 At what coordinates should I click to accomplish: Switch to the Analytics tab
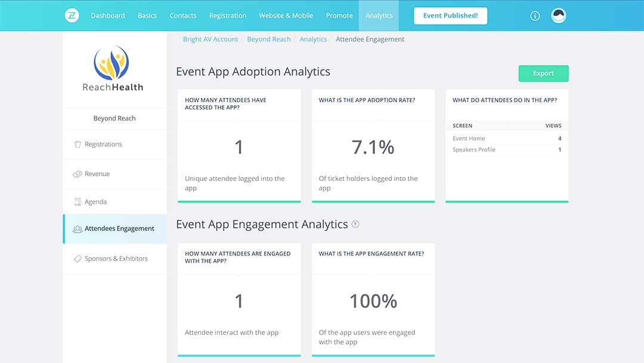coord(379,16)
